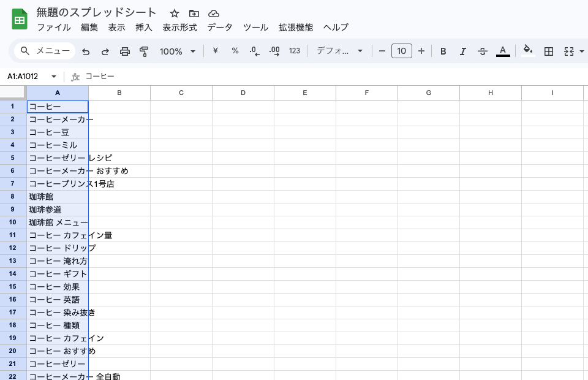The height and width of the screenshot is (380, 588).
Task: Expand the merge cells dropdown arrow
Action: [x=582, y=51]
